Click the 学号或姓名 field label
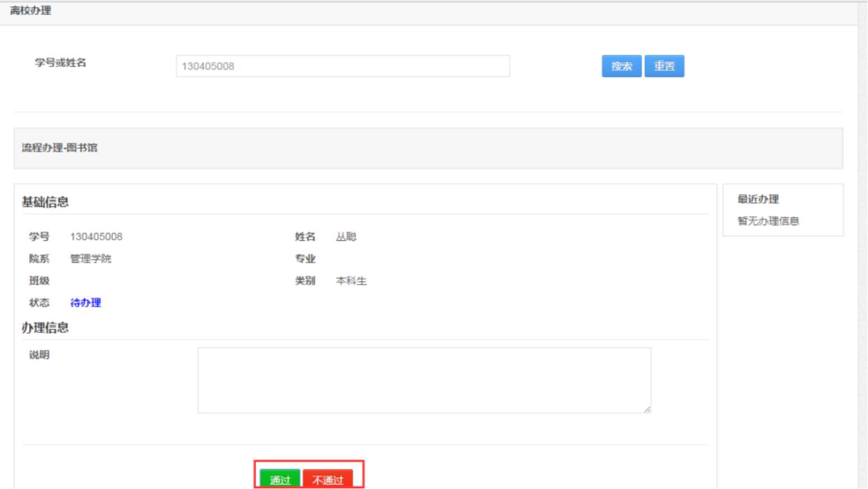Screen dimensions: 868x489 [x=61, y=62]
